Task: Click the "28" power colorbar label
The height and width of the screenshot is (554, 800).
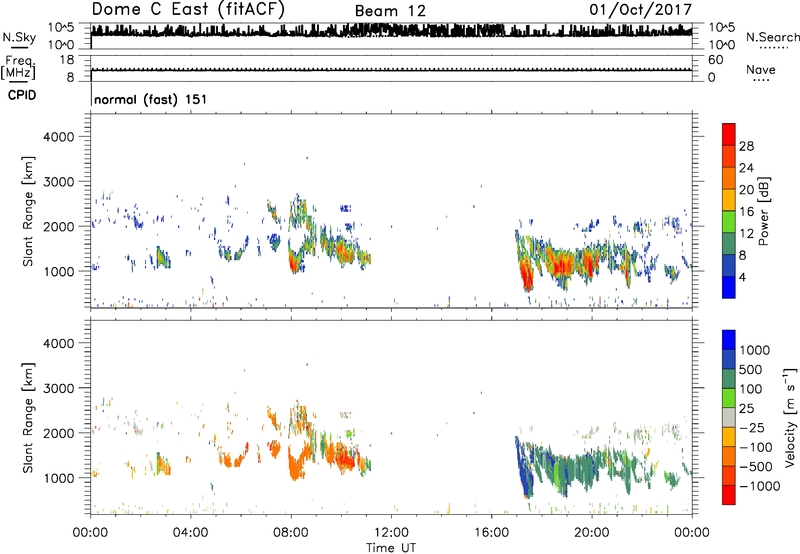Action: [x=746, y=146]
